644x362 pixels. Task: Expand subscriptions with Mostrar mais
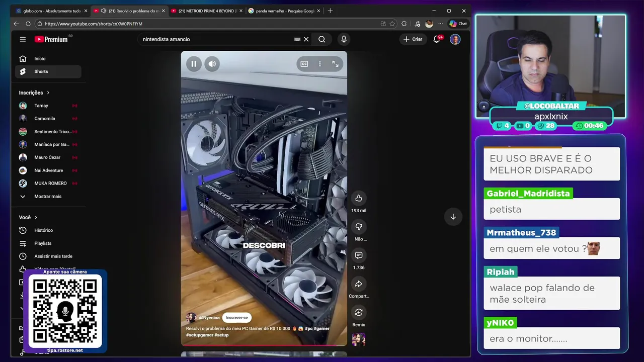pyautogui.click(x=48, y=197)
